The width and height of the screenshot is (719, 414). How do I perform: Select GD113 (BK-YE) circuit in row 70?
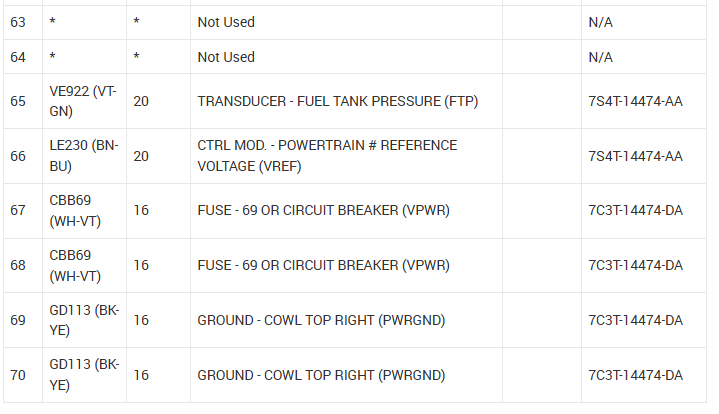83,376
